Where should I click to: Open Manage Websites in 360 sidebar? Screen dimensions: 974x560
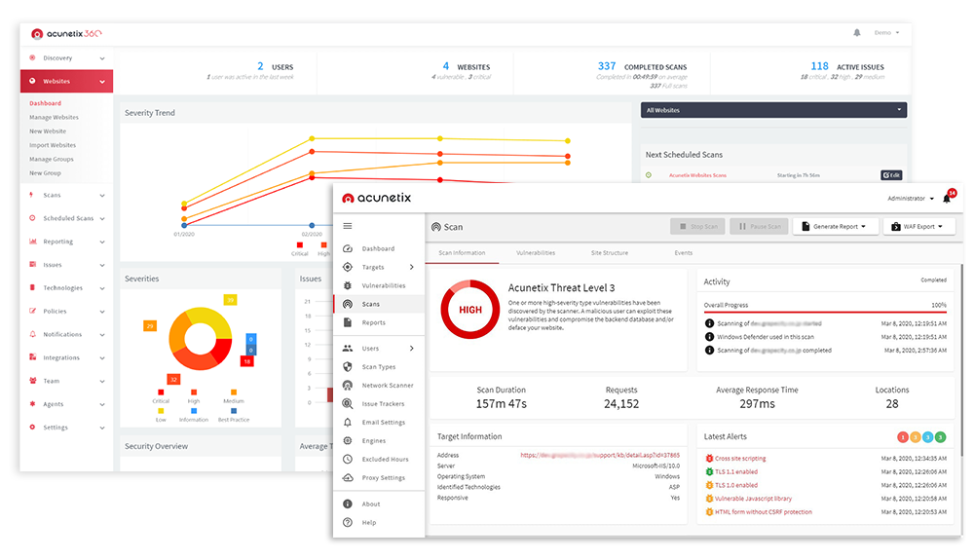pos(54,117)
